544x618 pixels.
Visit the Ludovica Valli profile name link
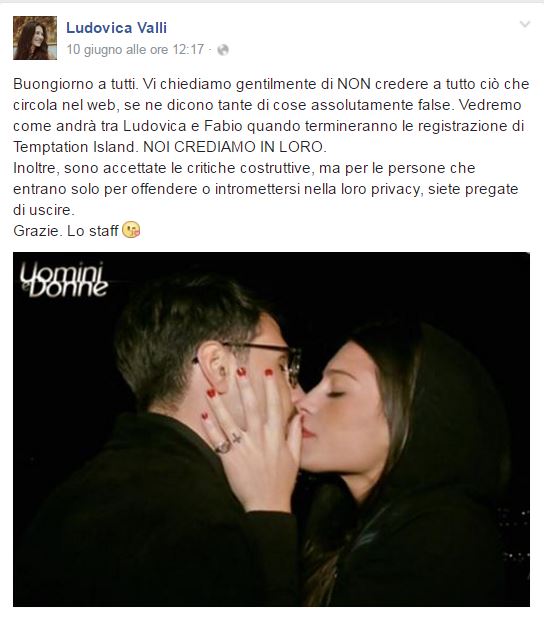coord(117,28)
